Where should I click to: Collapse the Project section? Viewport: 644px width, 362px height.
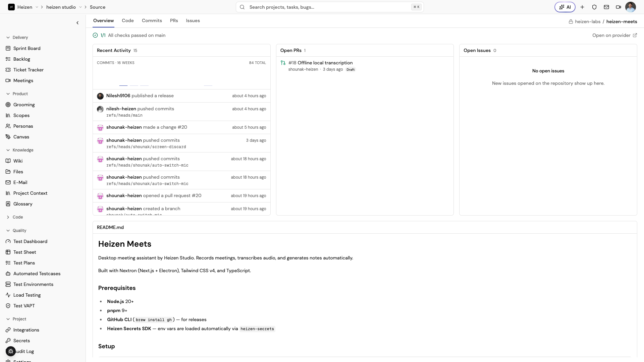click(16, 319)
